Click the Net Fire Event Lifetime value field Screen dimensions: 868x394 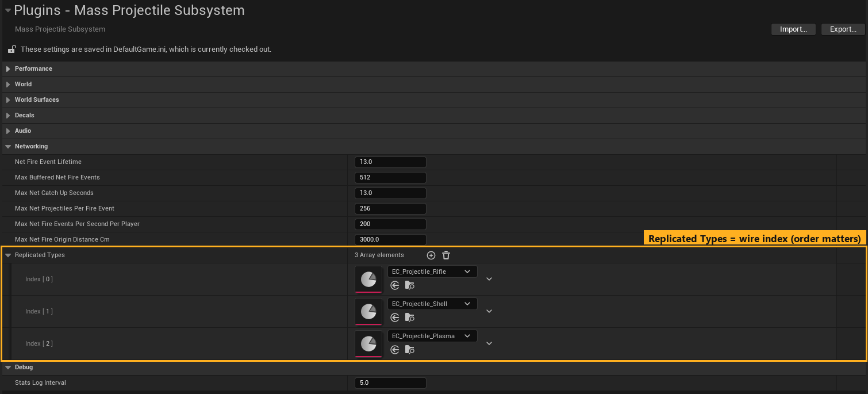click(x=391, y=162)
